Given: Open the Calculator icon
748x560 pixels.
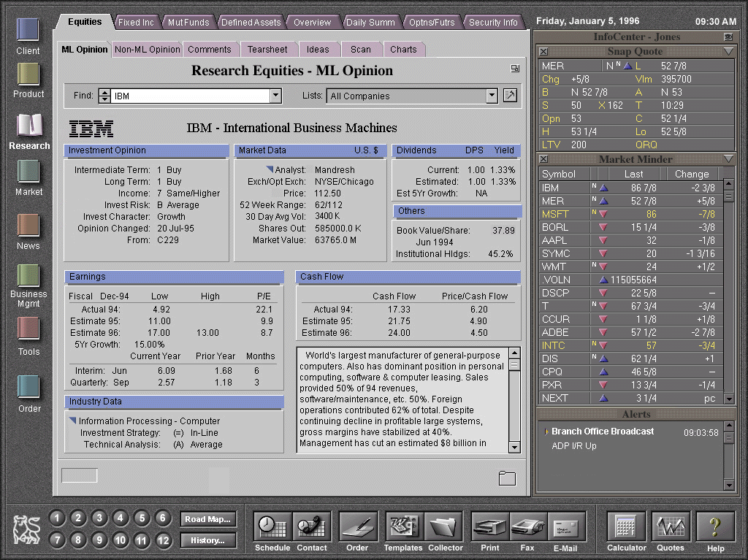Looking at the screenshot, I should [x=626, y=526].
